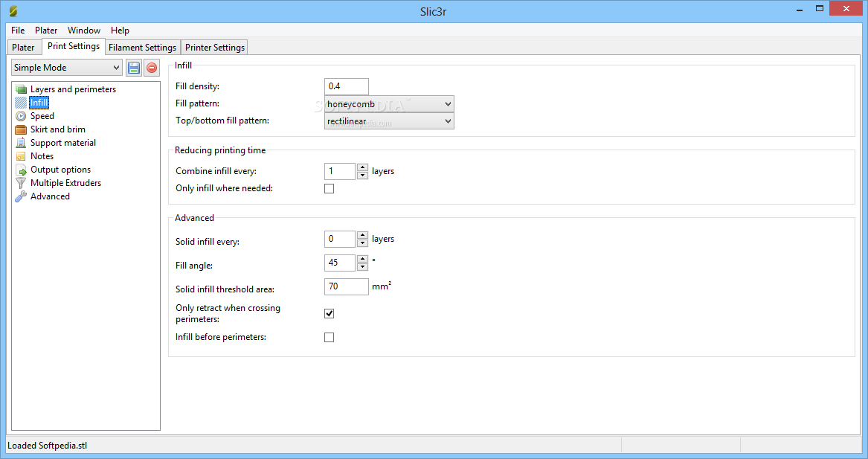
Task: Open the File menu
Action: click(18, 31)
